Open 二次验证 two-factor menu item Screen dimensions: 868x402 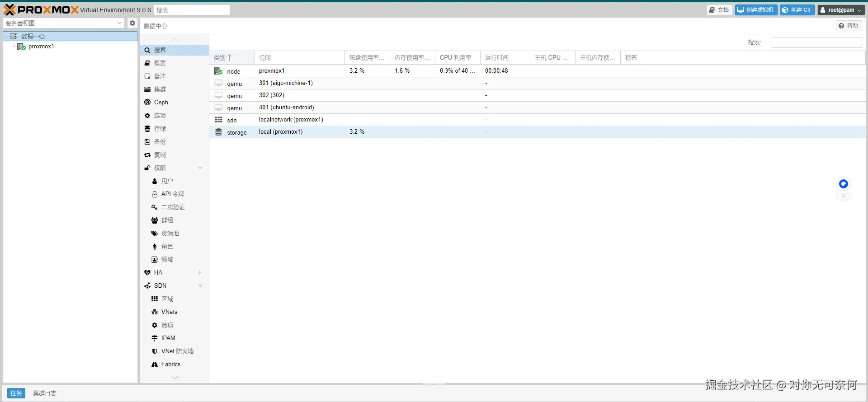click(175, 207)
